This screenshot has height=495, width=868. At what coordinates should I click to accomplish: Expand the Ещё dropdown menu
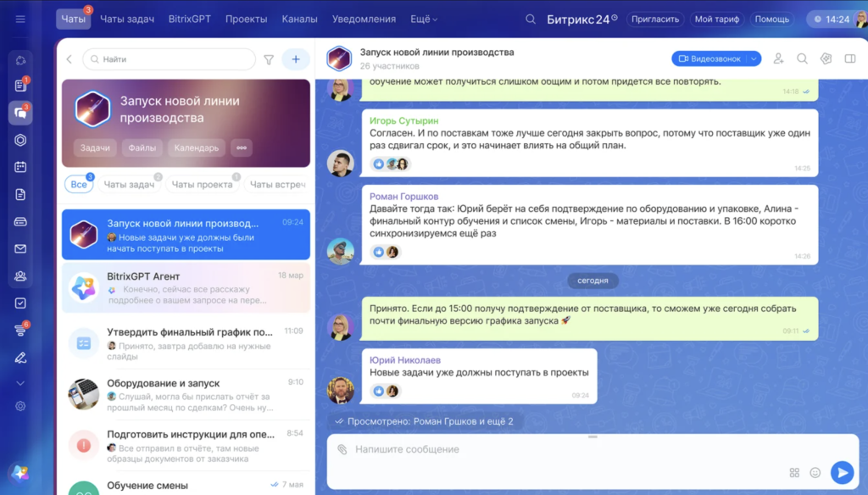coord(424,19)
